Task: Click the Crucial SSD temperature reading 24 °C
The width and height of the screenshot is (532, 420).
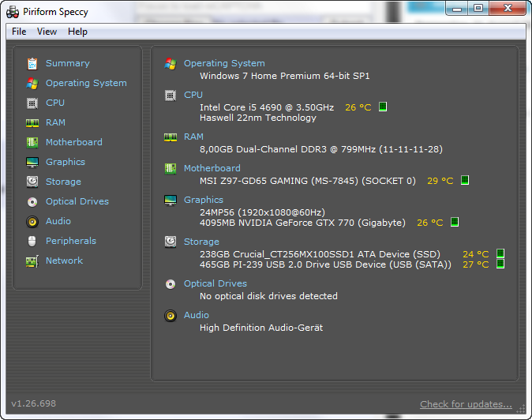Action: [475, 254]
